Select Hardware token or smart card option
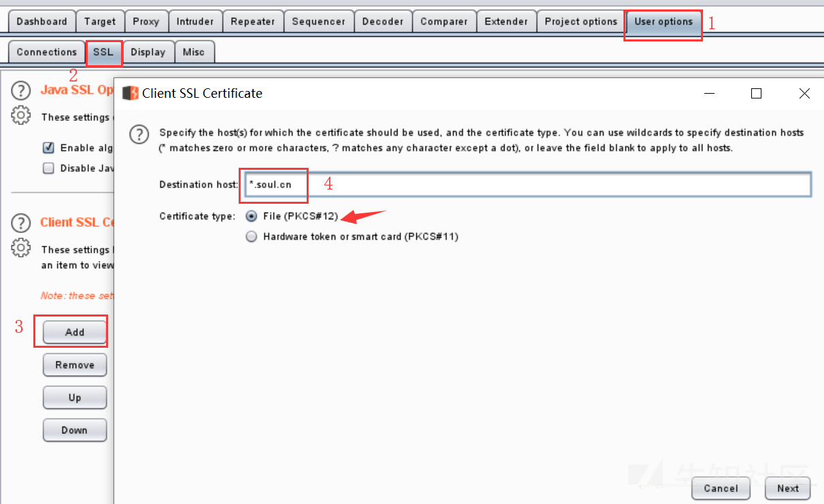 coord(252,237)
